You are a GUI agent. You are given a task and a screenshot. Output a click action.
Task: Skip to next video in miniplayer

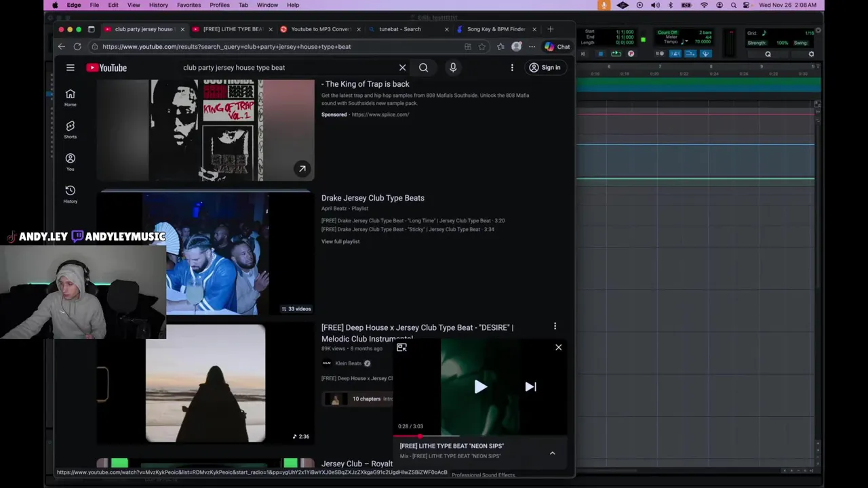coord(530,387)
